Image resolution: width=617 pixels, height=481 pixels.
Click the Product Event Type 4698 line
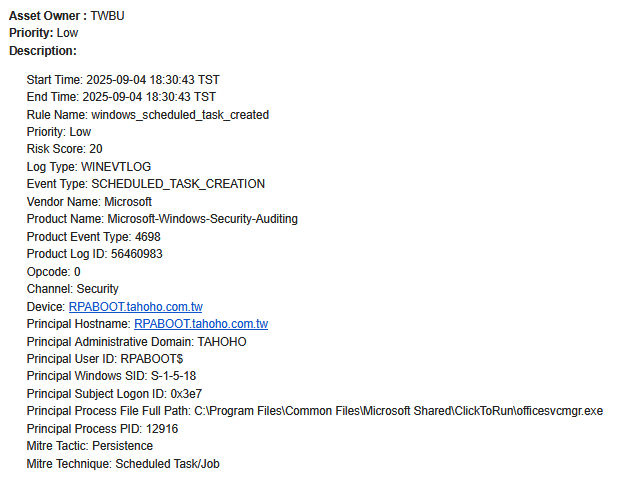(x=93, y=237)
